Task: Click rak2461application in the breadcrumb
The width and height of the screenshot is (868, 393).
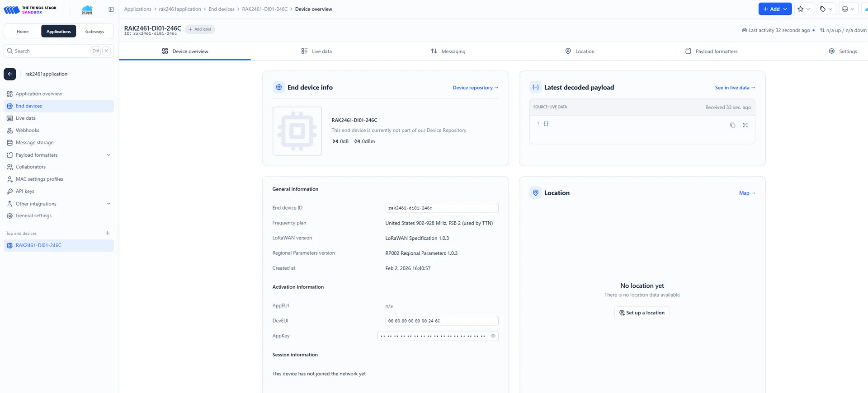Action: tap(180, 9)
